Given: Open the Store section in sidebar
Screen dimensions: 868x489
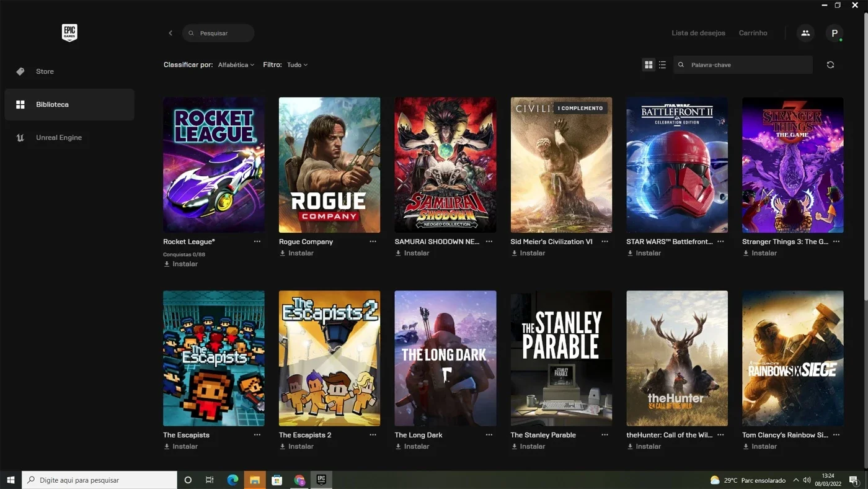Looking at the screenshot, I should coord(69,71).
